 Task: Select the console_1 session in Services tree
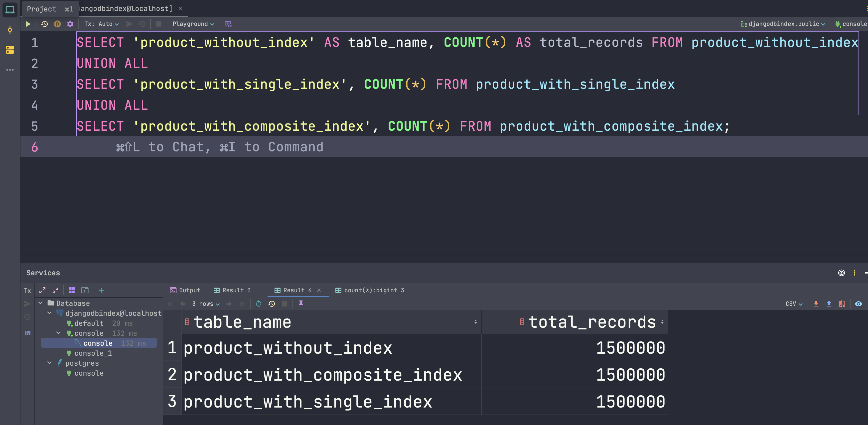click(93, 353)
